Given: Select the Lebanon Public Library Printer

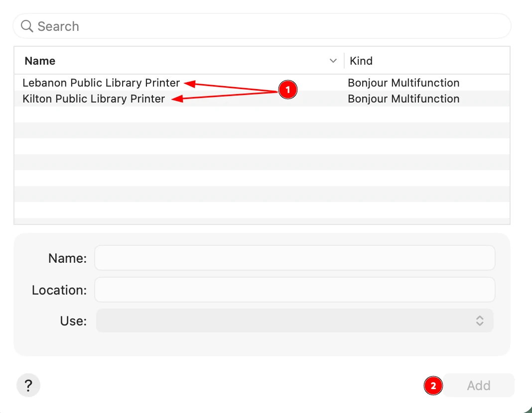Looking at the screenshot, I should (x=101, y=83).
